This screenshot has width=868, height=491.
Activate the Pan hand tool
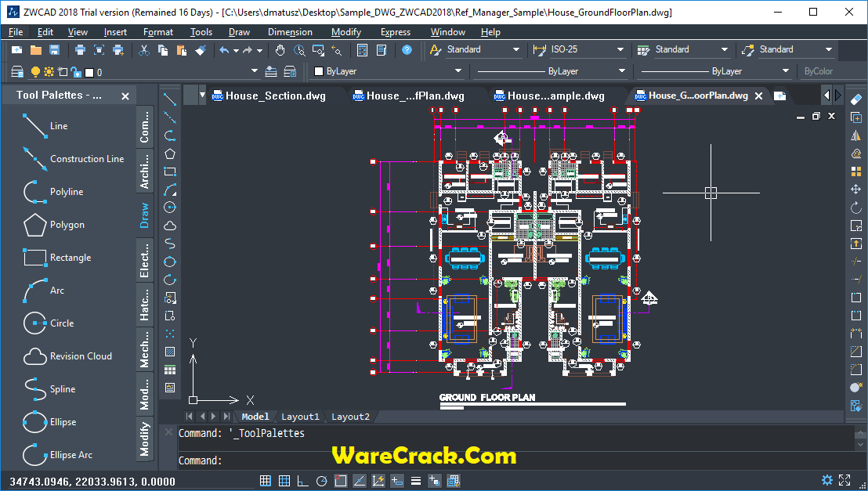[x=280, y=50]
